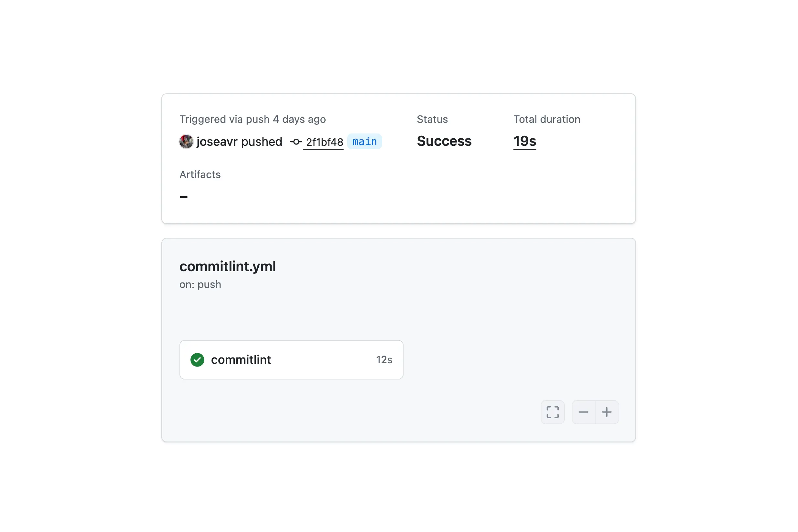Open the commitlint job

coord(241,360)
